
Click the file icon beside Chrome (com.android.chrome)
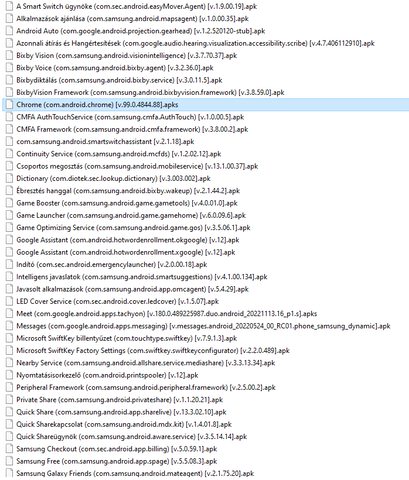[x=10, y=105]
